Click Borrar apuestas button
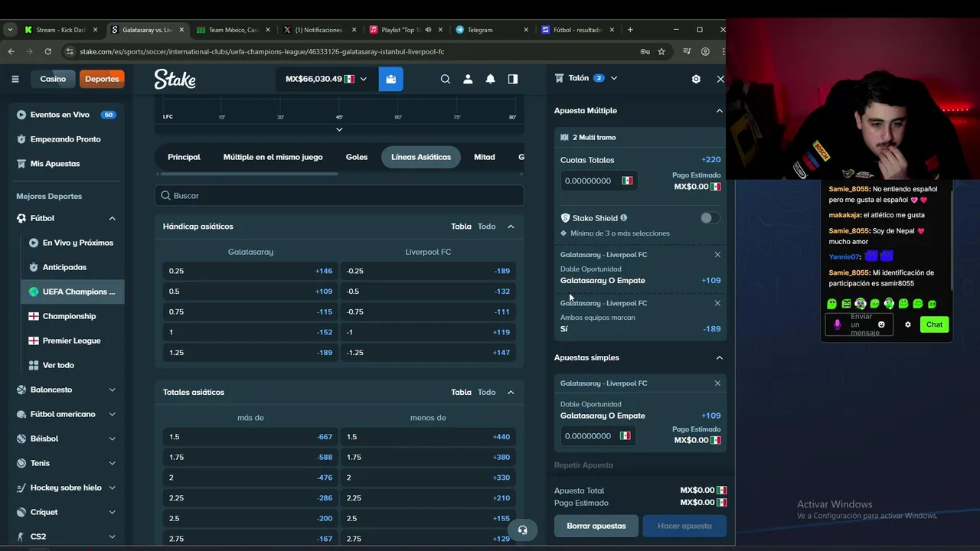Image resolution: width=980 pixels, height=551 pixels. (x=596, y=526)
